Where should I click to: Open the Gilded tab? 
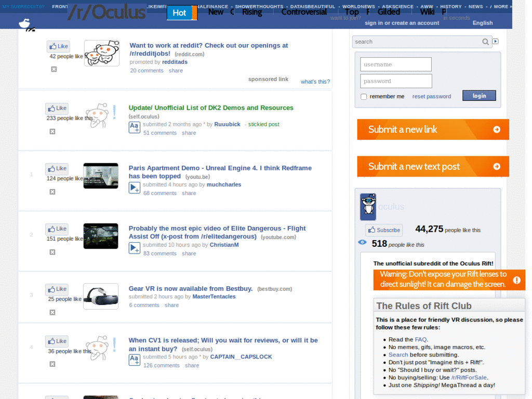[389, 12]
